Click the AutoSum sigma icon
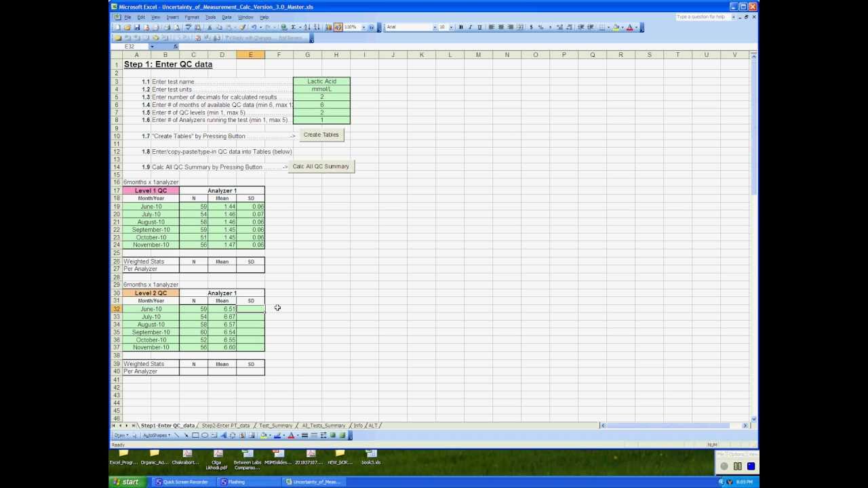Viewport: 868px width, 488px height. click(294, 27)
